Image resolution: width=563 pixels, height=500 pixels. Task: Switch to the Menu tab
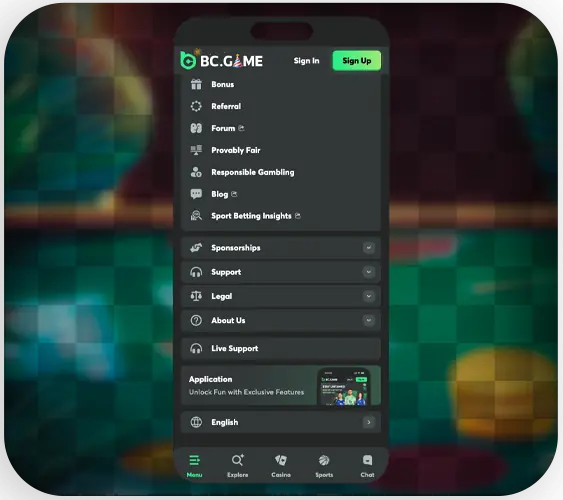point(195,466)
